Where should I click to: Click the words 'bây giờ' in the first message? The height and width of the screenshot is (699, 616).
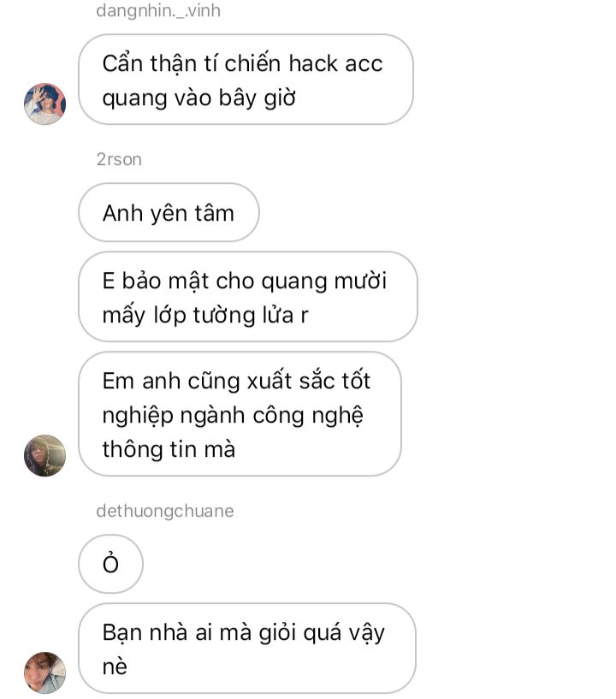[x=258, y=98]
